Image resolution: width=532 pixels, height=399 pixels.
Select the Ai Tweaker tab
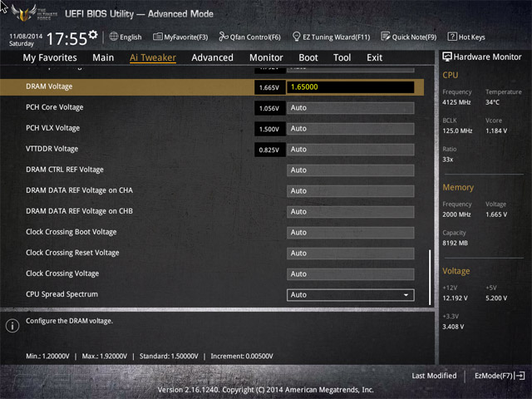click(x=153, y=57)
